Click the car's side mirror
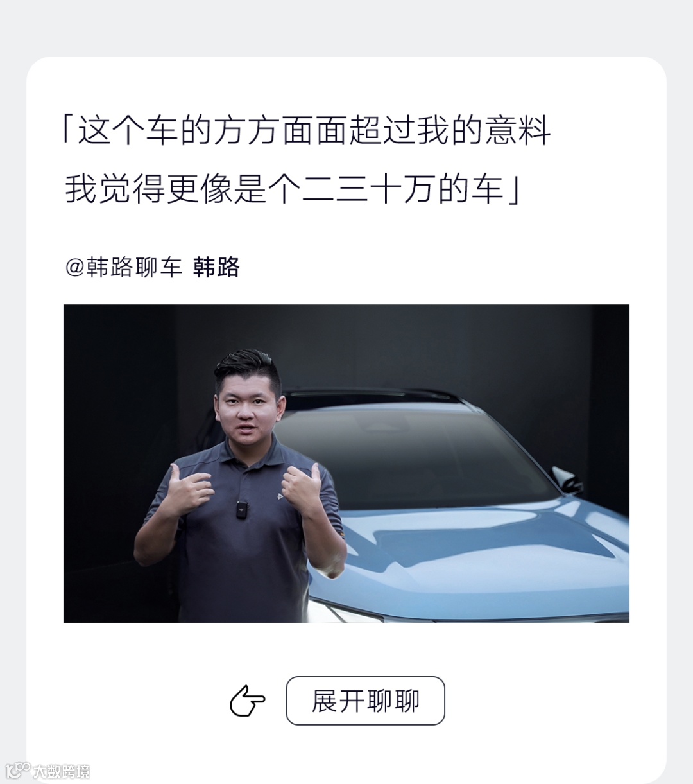This screenshot has width=693, height=784. tap(566, 480)
